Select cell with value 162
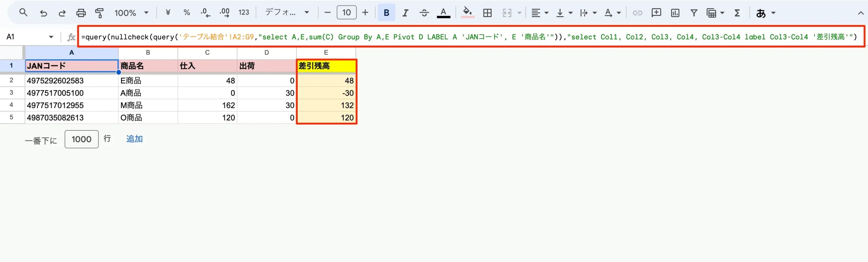The height and width of the screenshot is (262, 868). 207,105
